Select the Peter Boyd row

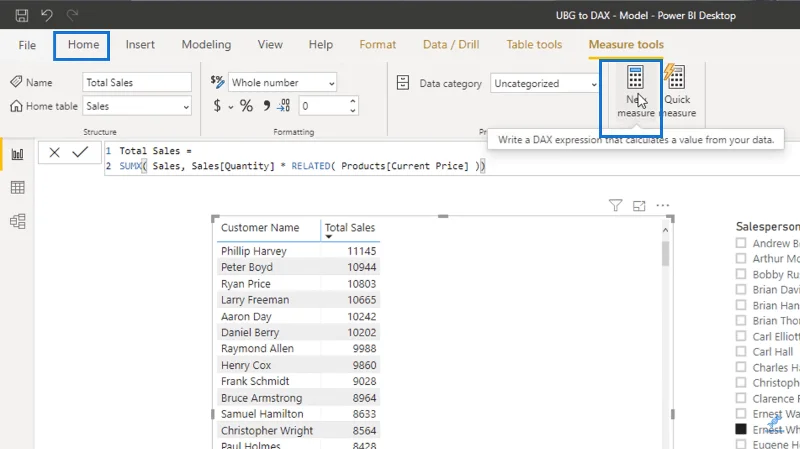298,267
